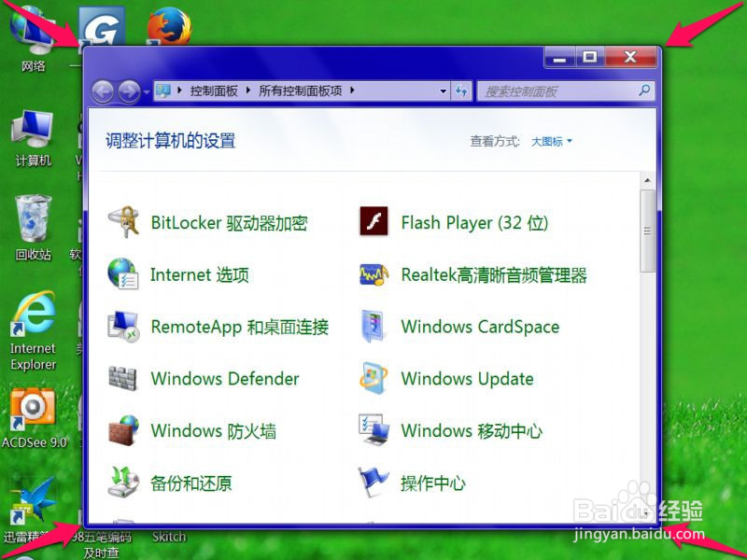The height and width of the screenshot is (560, 747).
Task: Open the address bar history dropdown
Action: click(x=443, y=91)
